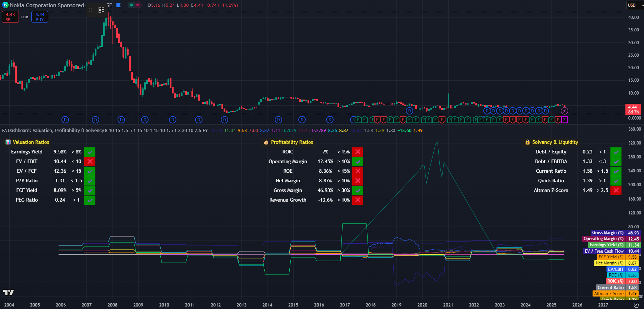Click the 2008 dividend D marker
This screenshot has width=644, height=309.
[121, 120]
